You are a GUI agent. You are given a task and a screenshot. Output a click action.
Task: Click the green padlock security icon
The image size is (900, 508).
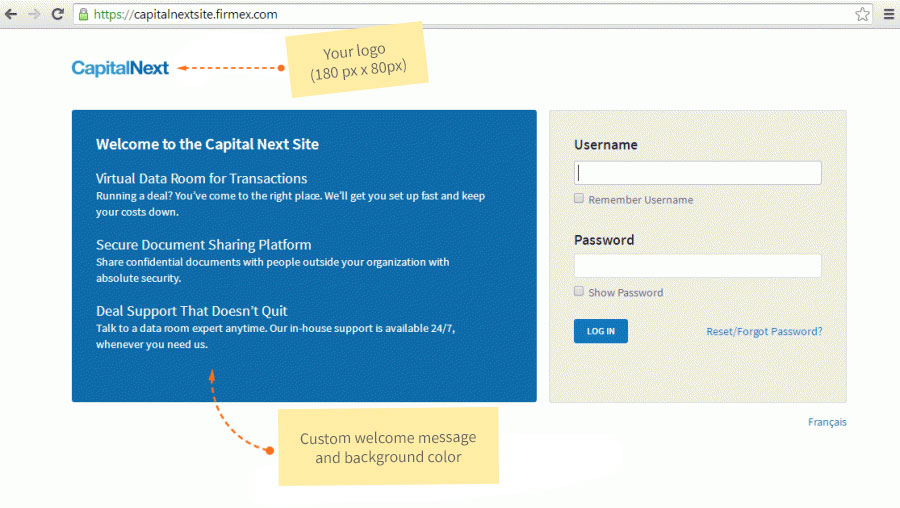(x=84, y=14)
